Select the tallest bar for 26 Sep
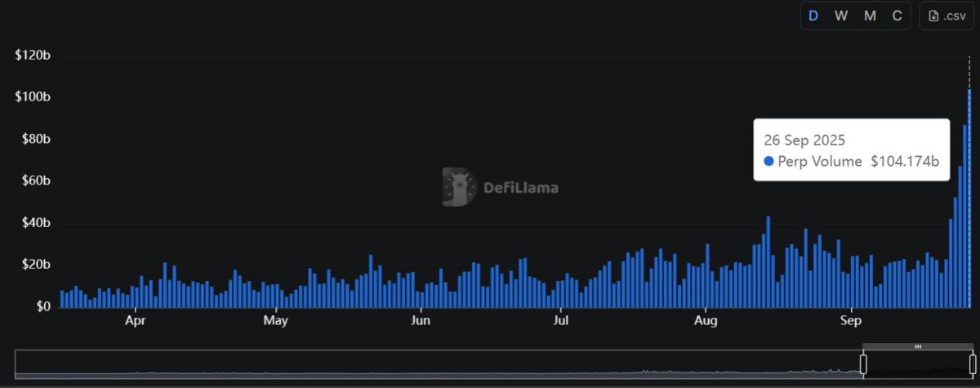This screenshot has width=980, height=388. click(x=969, y=198)
